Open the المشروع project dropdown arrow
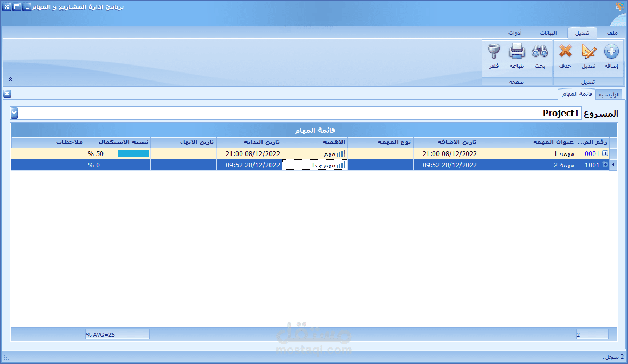 pyautogui.click(x=14, y=113)
